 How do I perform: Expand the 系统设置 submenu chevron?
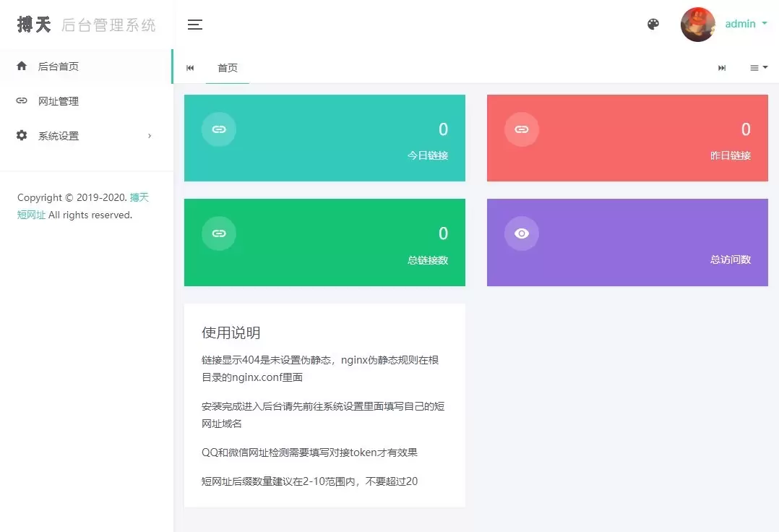pyautogui.click(x=150, y=136)
